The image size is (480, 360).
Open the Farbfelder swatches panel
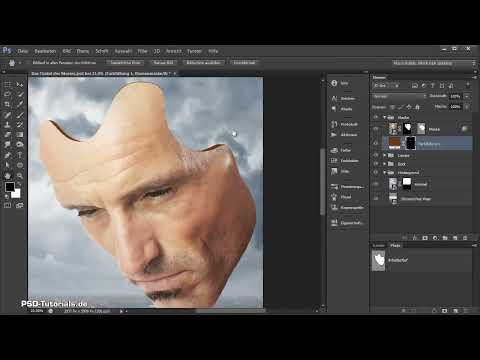click(345, 161)
